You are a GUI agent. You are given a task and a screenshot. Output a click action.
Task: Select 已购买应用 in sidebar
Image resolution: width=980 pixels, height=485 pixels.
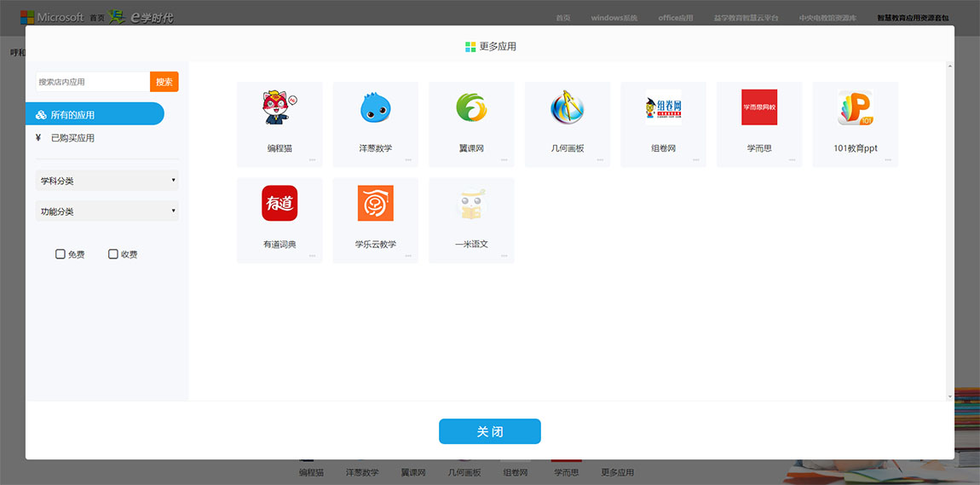tap(72, 138)
